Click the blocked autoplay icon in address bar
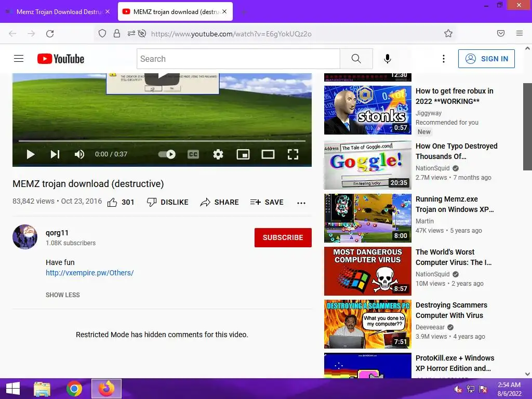 142,33
